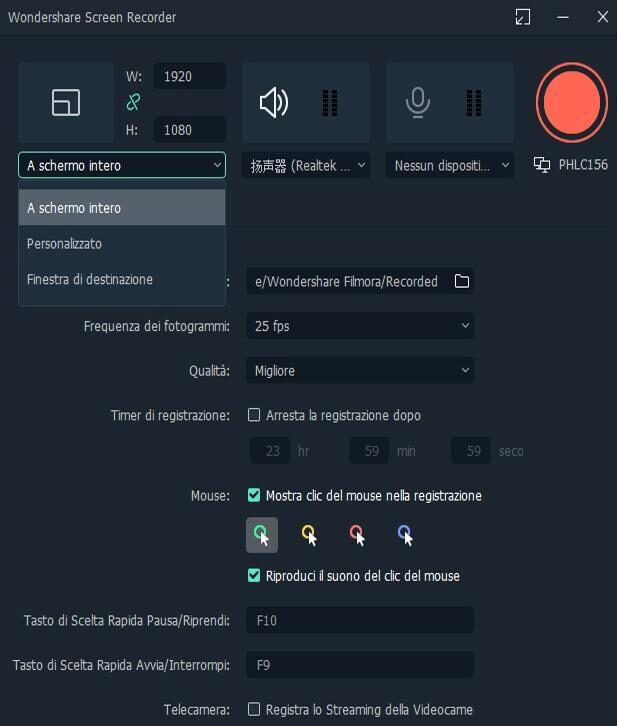Screen dimensions: 618x726
Task: Open the 25 fps frame rate dropdown
Action: click(360, 325)
